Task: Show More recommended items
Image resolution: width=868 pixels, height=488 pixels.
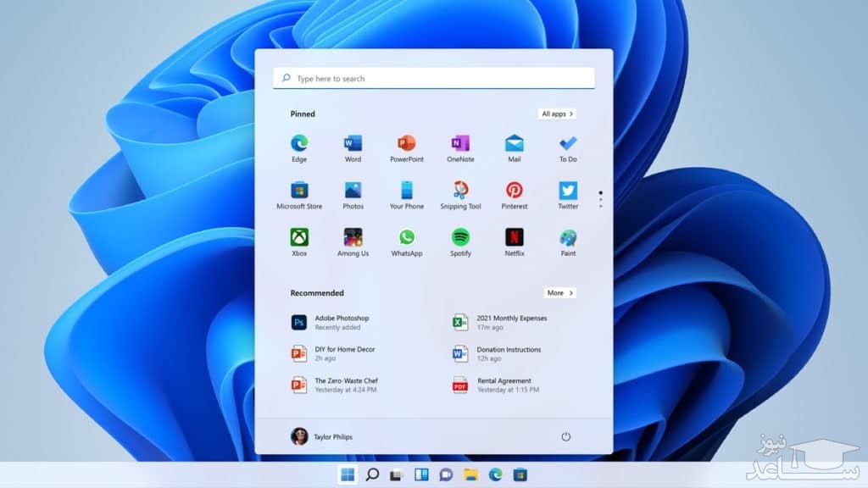Action: [559, 292]
